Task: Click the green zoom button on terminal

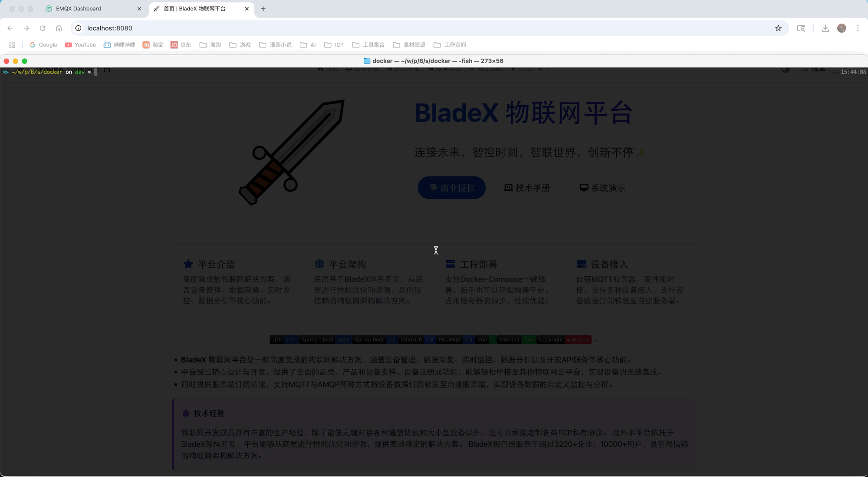Action: [25, 61]
